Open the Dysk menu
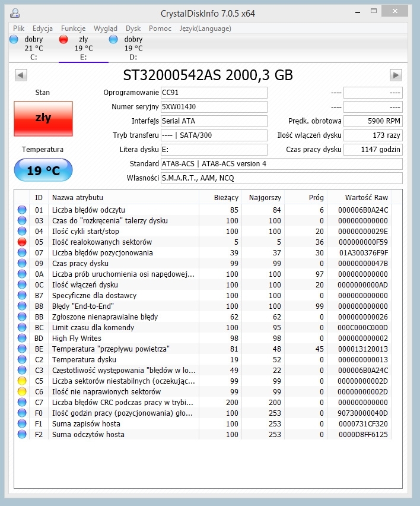The height and width of the screenshot is (506, 420). pyautogui.click(x=133, y=29)
